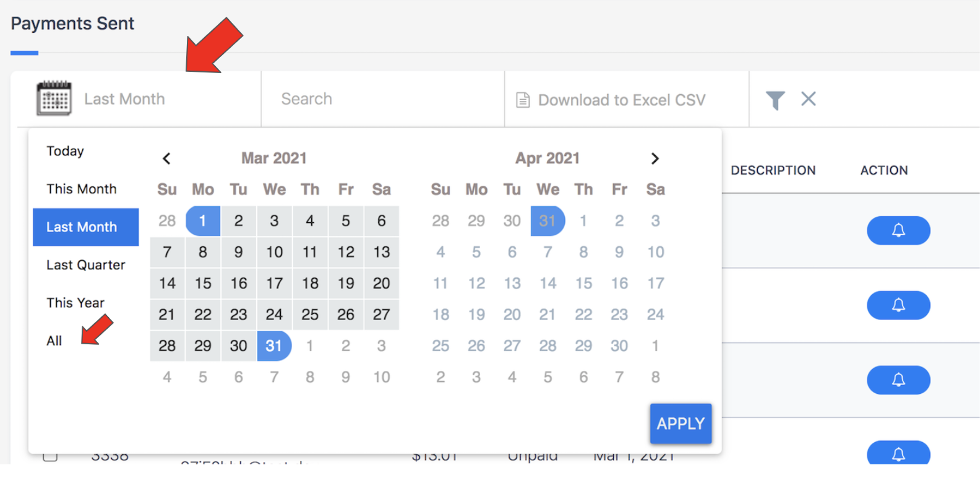Select the All preset range

pos(54,341)
